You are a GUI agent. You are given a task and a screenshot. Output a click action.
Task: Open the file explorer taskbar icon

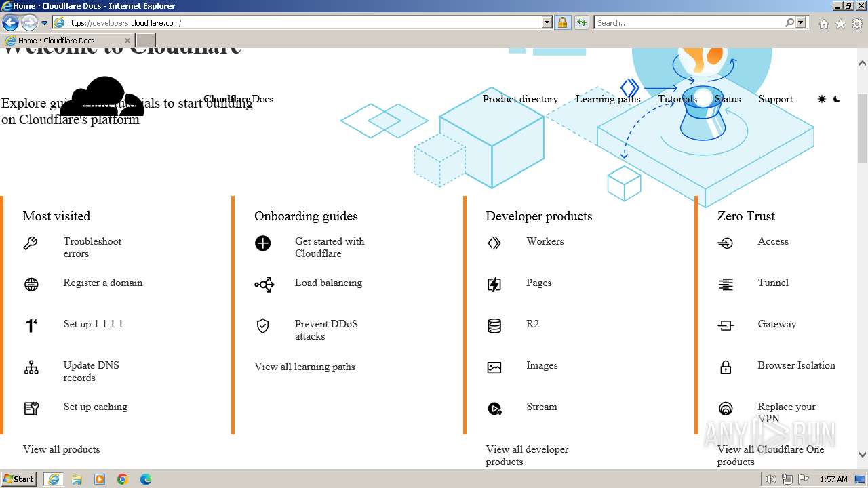(x=77, y=479)
